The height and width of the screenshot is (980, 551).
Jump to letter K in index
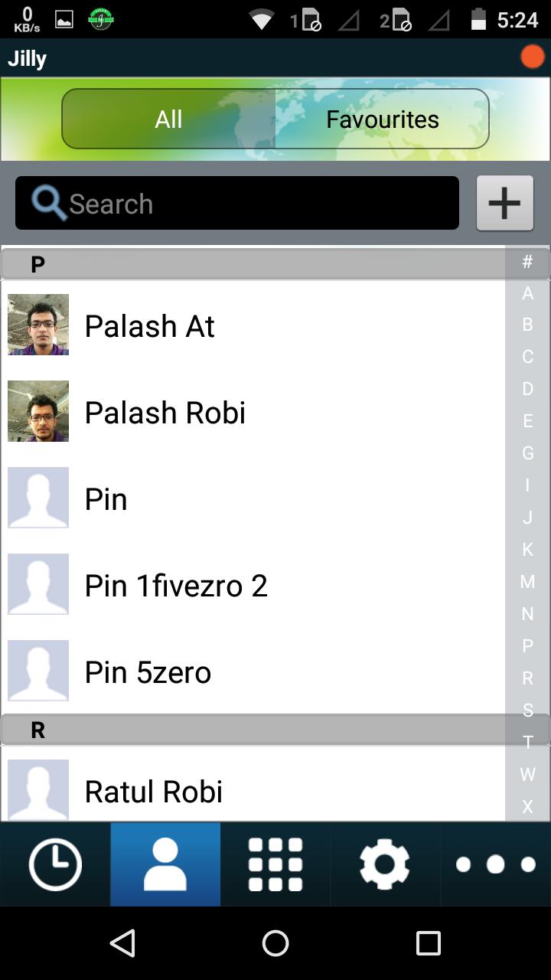[x=527, y=550]
